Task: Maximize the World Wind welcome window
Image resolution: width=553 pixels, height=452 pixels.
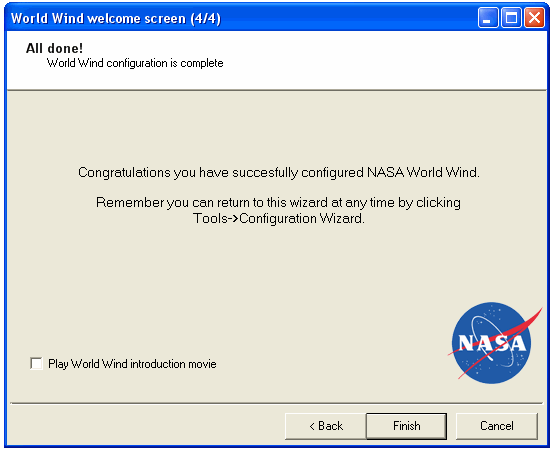Action: (511, 18)
